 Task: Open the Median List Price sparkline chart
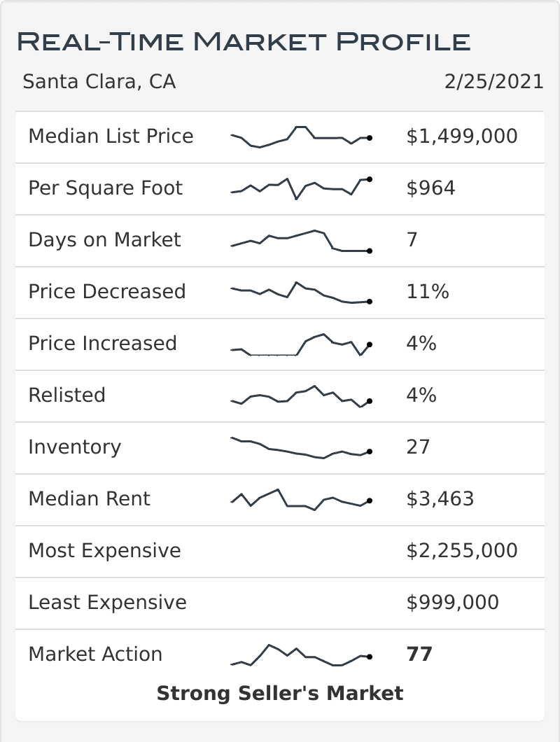pyautogui.click(x=300, y=136)
